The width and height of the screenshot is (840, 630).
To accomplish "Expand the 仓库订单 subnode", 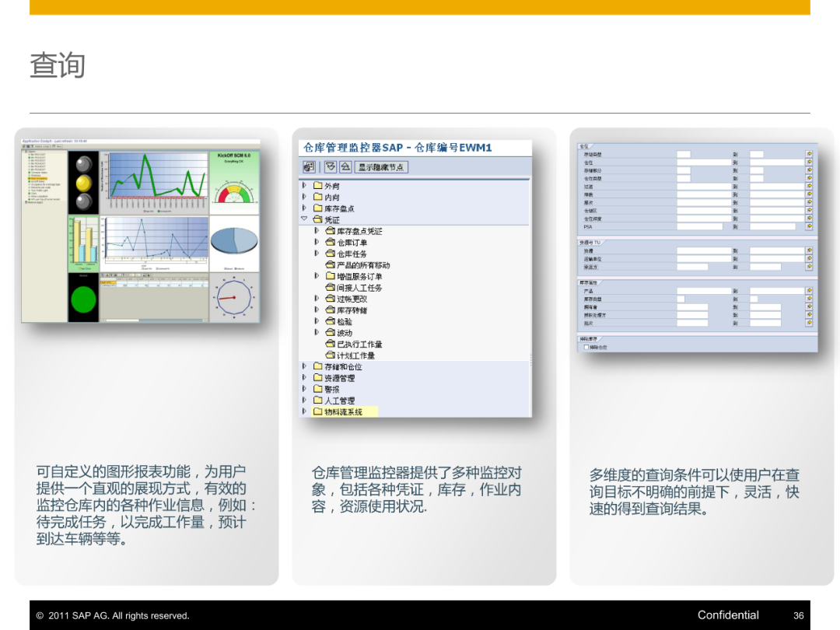I will pyautogui.click(x=317, y=242).
